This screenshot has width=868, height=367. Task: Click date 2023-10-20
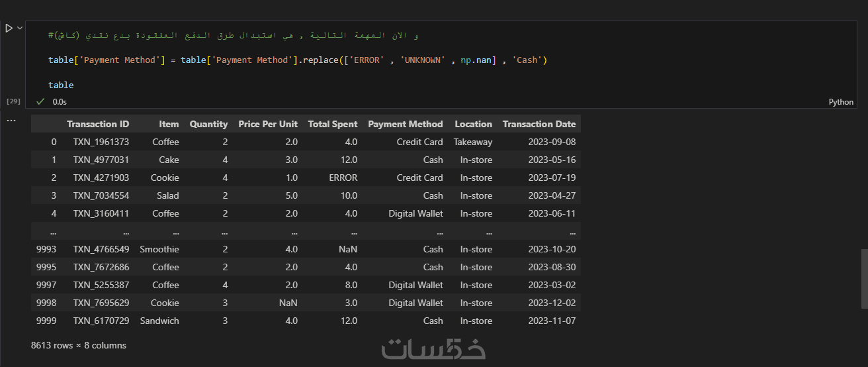[x=552, y=249]
